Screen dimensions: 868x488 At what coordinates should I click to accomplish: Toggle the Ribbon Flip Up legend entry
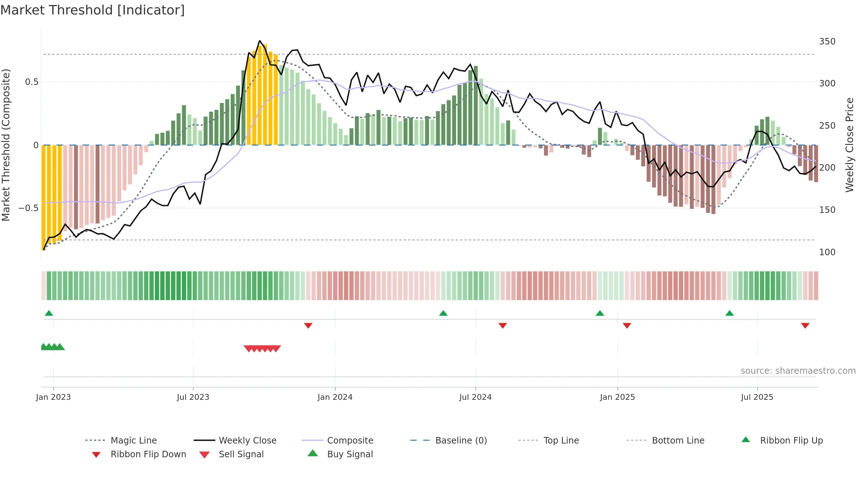coord(782,440)
